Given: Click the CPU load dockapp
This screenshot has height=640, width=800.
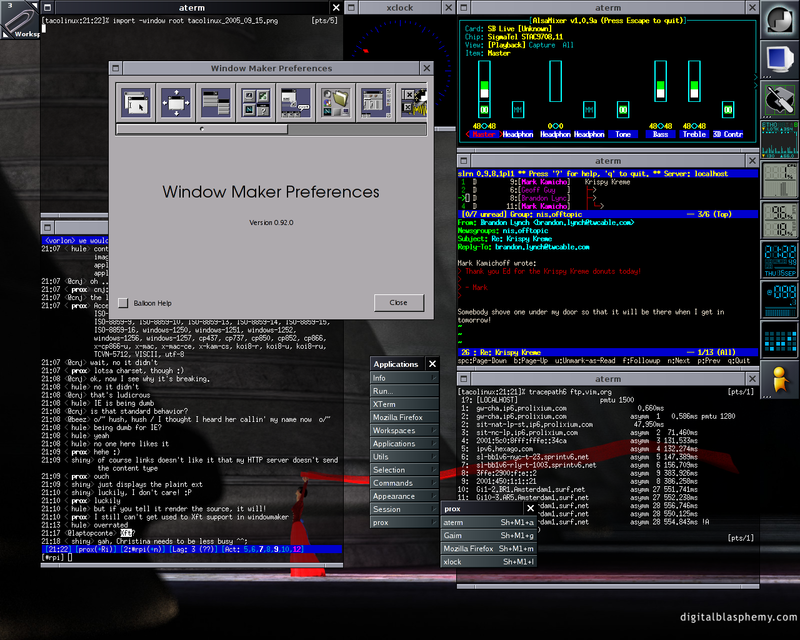Looking at the screenshot, I should tap(780, 180).
